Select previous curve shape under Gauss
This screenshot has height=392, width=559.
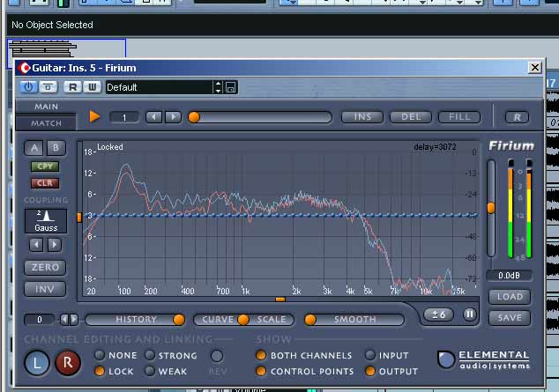coord(36,245)
